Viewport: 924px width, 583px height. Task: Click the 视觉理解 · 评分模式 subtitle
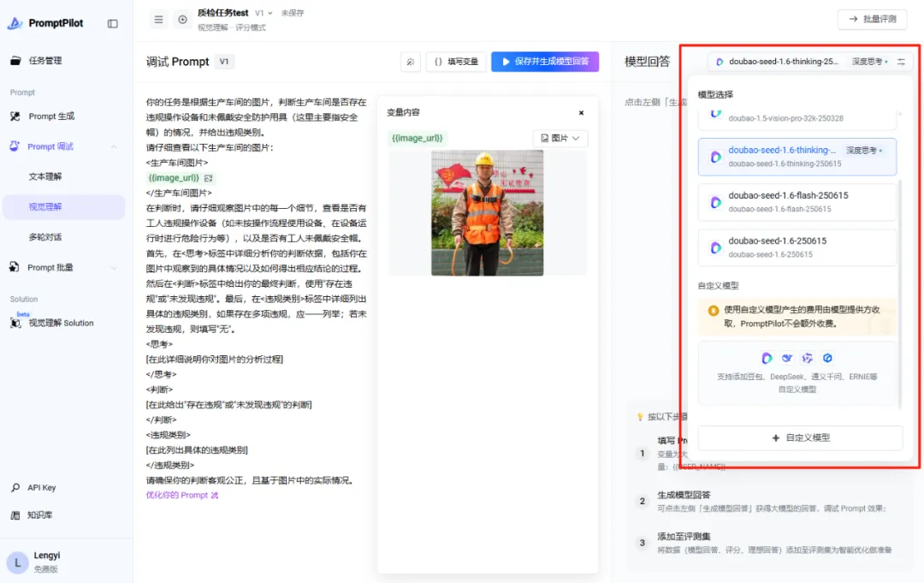[x=231, y=27]
